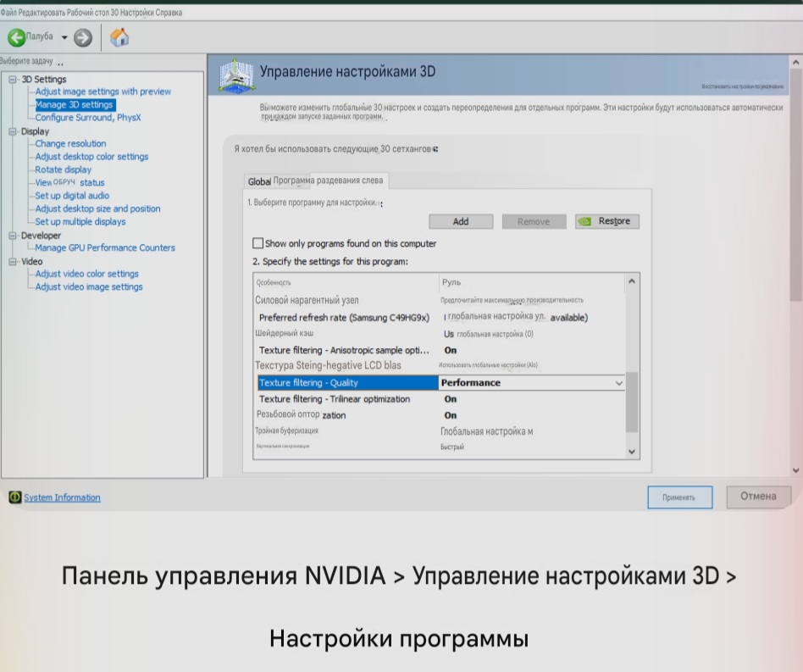
Task: Switch to the Global tab
Action: tap(259, 181)
